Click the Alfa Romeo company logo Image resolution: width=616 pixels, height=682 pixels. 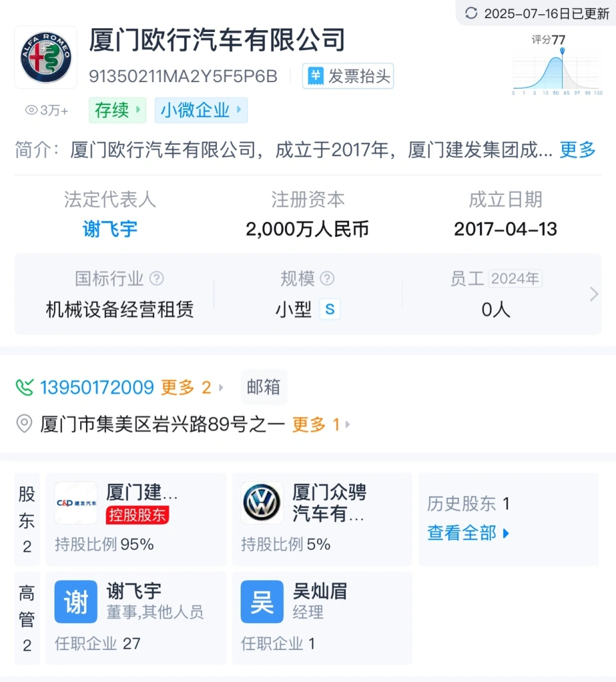click(46, 57)
